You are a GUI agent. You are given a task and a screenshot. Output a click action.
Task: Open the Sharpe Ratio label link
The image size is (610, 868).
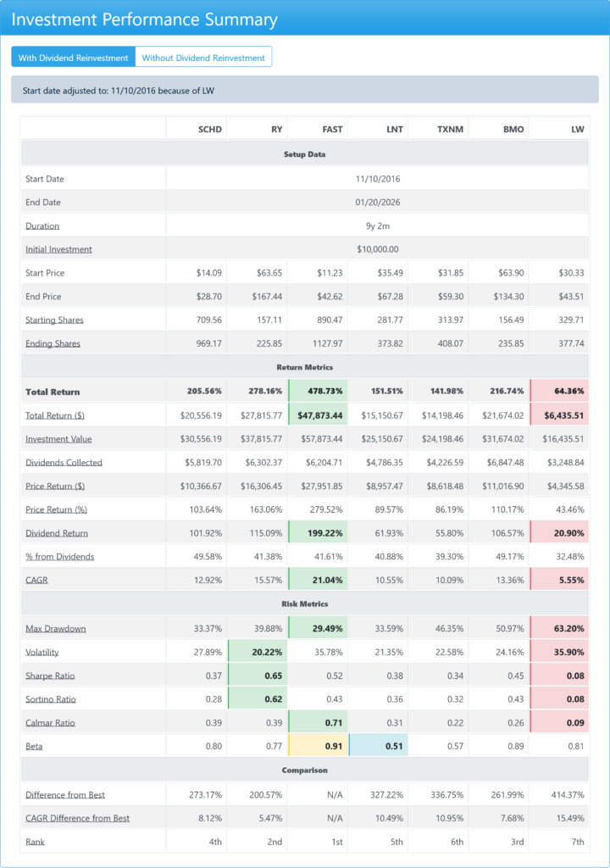[x=53, y=676]
